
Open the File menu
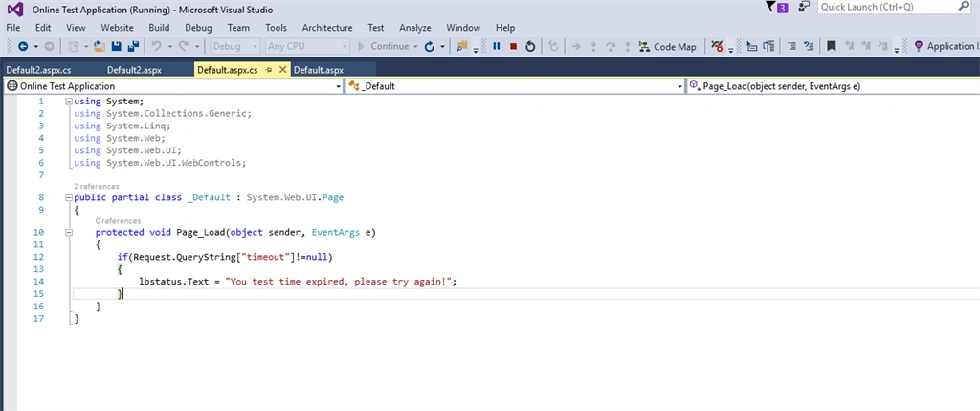13,28
